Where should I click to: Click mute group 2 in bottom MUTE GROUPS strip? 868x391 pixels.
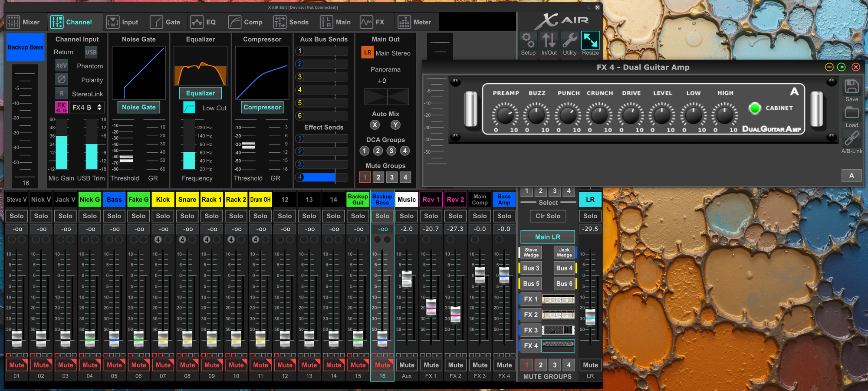pos(541,365)
